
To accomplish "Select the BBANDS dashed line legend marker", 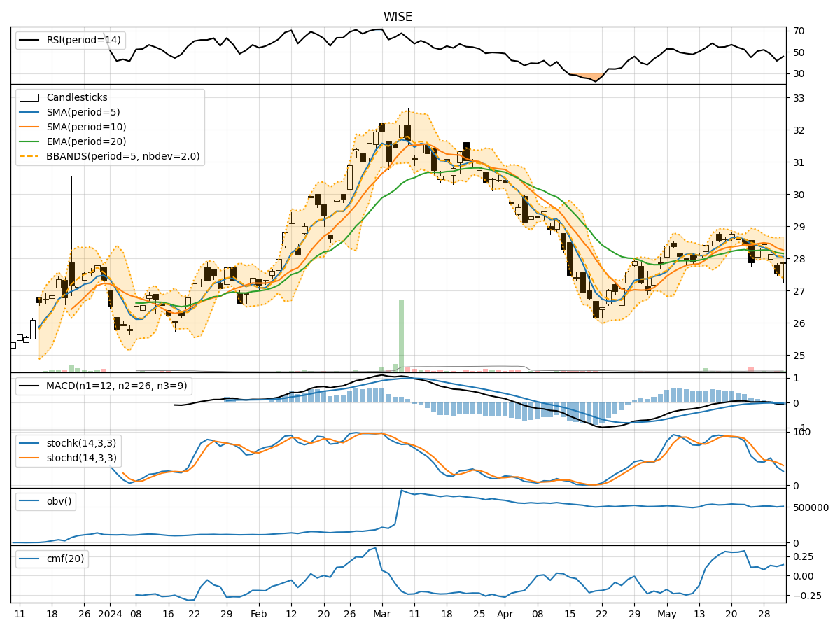I will [29, 156].
